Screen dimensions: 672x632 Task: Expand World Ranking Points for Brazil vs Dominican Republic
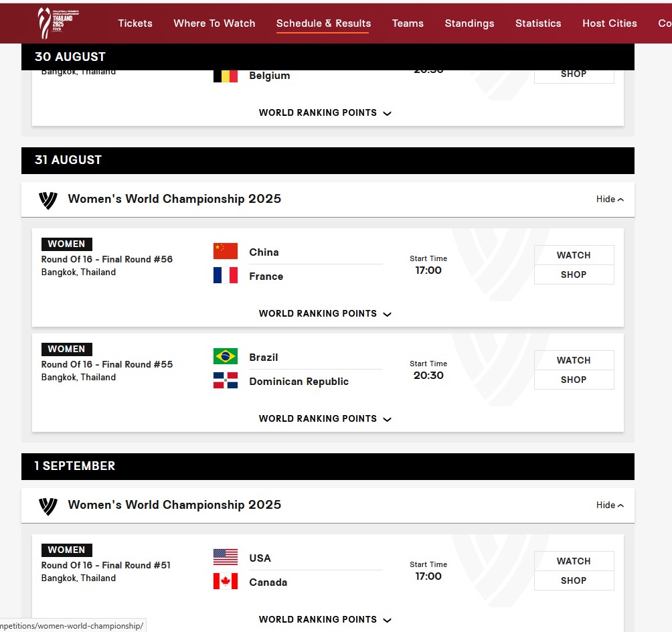325,419
